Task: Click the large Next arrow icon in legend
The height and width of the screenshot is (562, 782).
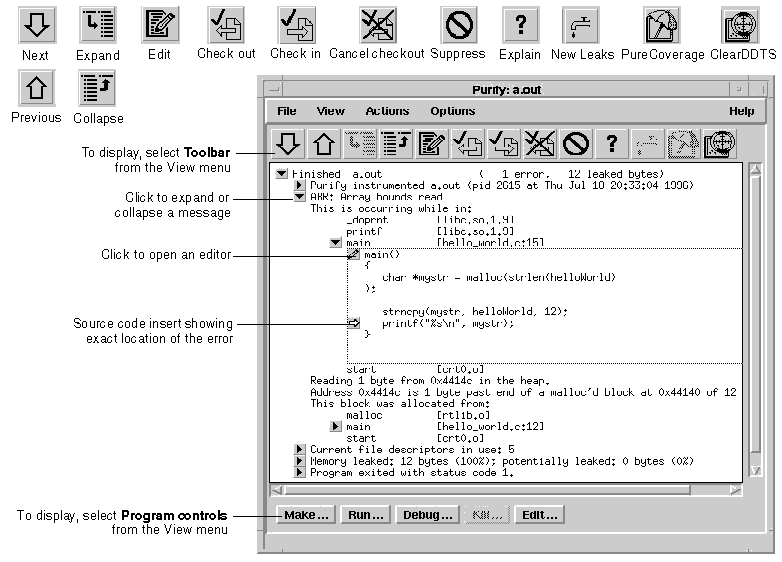Action: 37,25
